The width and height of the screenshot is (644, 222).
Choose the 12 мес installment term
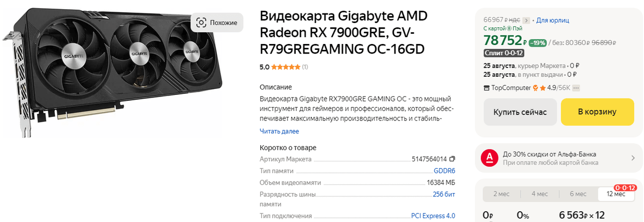(x=616, y=194)
